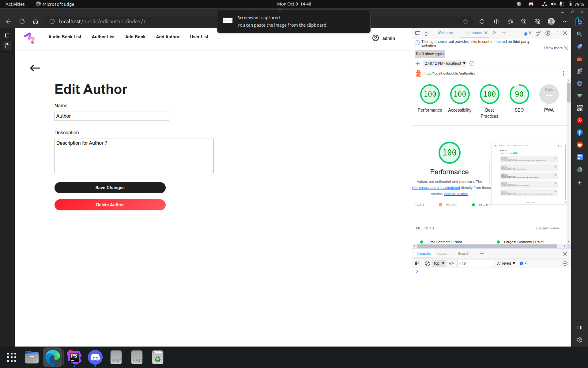This screenshot has width=588, height=368.
Task: Open console settings gear
Action: (x=565, y=263)
